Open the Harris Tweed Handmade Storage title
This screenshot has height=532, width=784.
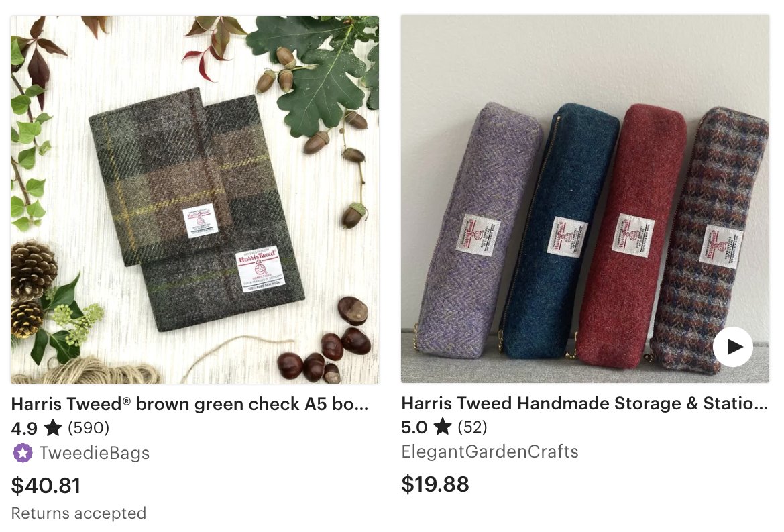[x=585, y=403]
